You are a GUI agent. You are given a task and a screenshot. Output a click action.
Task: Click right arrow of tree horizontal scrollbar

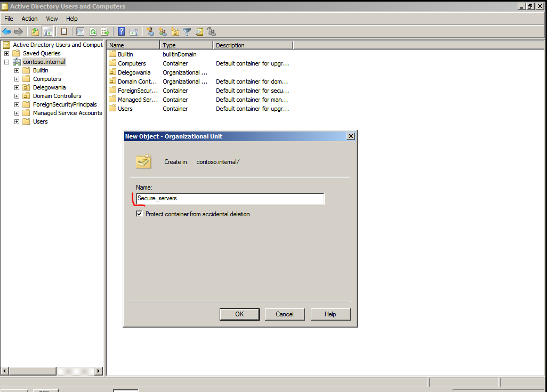coord(99,371)
